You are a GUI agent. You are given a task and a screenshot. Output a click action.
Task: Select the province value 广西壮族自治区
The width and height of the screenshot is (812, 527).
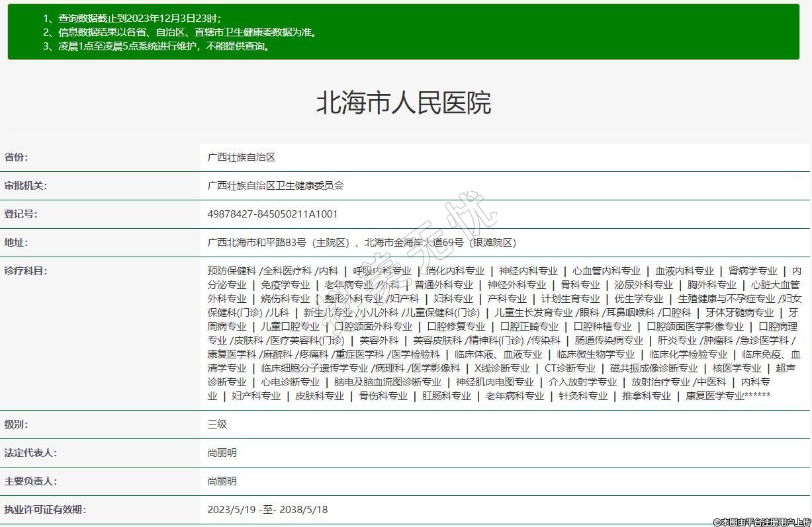[241, 157]
